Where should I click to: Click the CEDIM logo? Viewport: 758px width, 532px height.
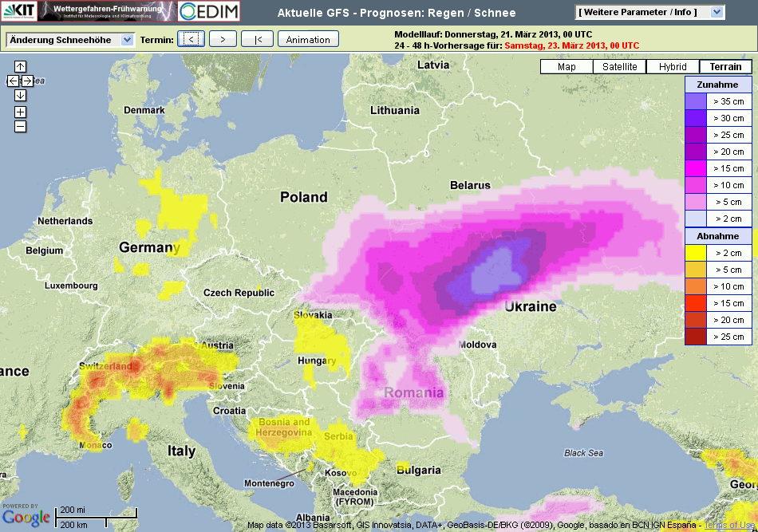(x=209, y=11)
